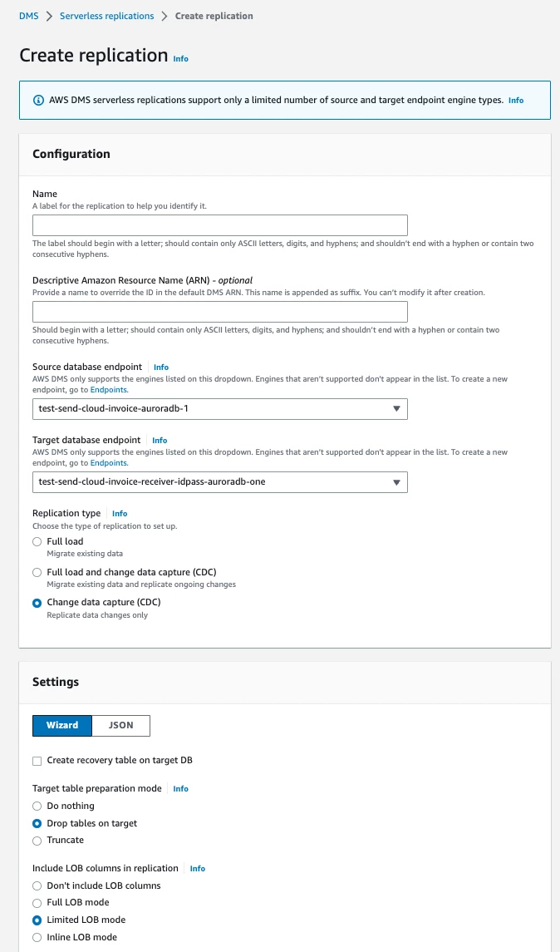Open Info link next to Create replication

pos(181,59)
